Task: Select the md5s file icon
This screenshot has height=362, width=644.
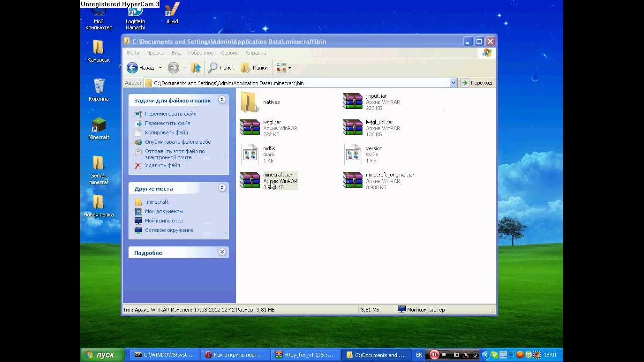Action: pyautogui.click(x=250, y=155)
